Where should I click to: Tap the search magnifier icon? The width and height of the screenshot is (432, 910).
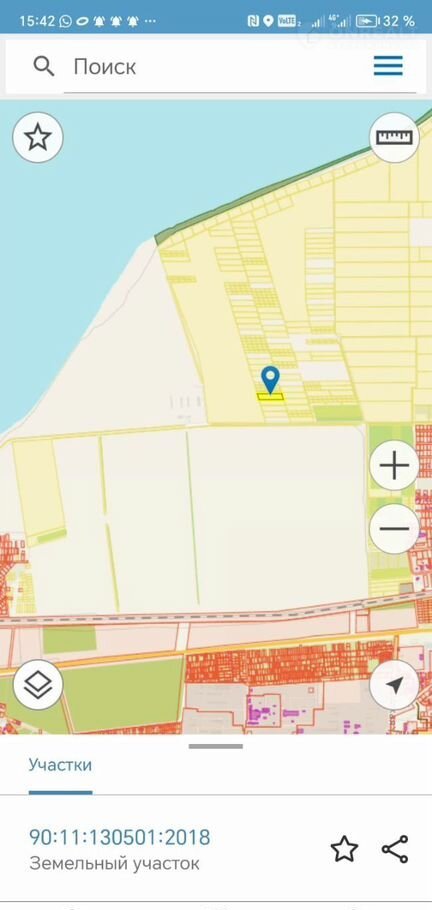44,66
